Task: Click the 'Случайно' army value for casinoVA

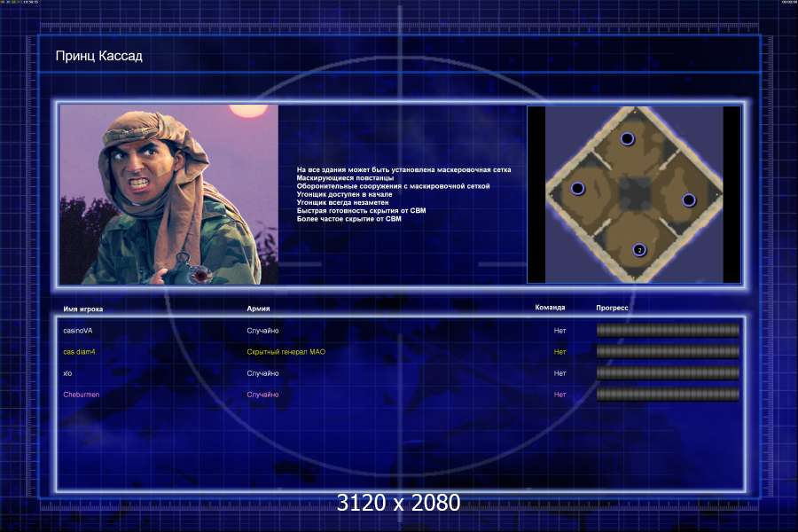Action: point(262,331)
